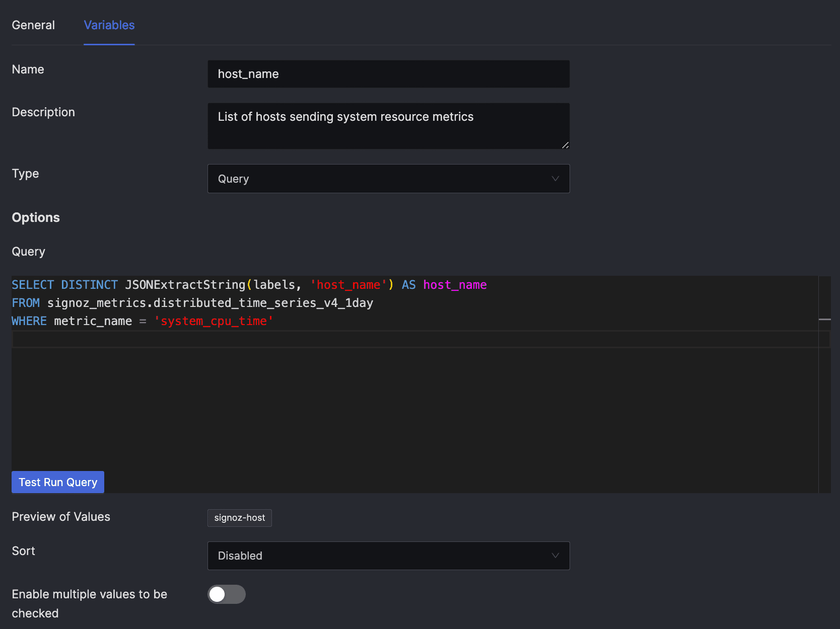Click the Description text area
Viewport: 840px width, 629px height.
pos(388,126)
